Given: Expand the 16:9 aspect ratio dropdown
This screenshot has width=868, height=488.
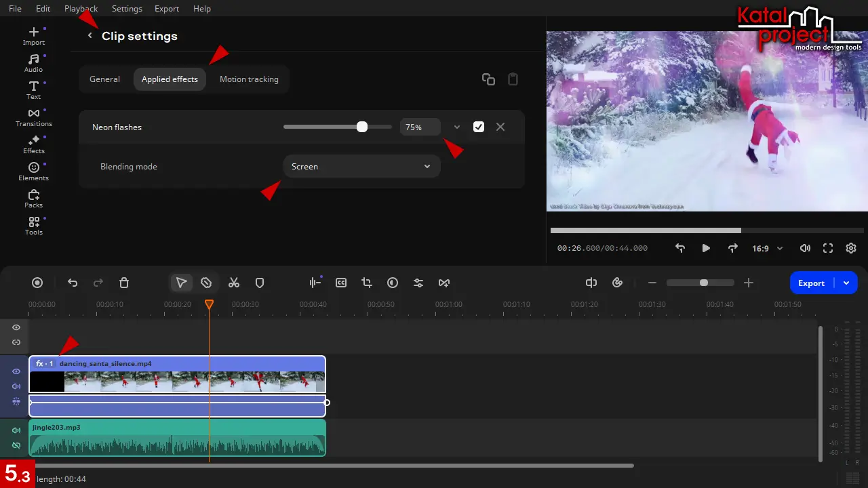Looking at the screenshot, I should 767,249.
